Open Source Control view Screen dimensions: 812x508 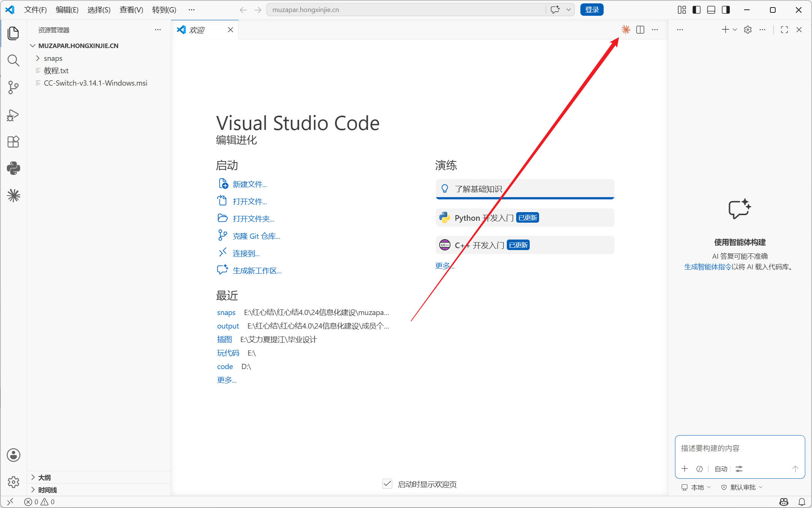coord(13,87)
